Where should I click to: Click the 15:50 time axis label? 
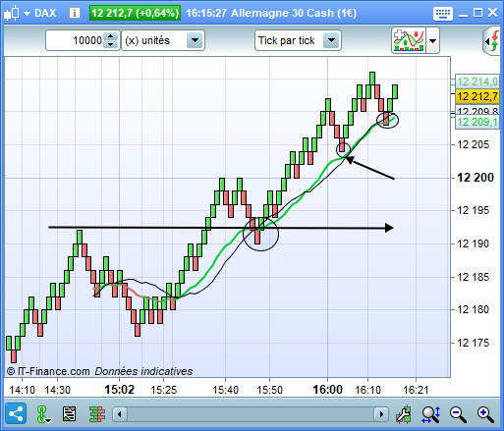click(270, 390)
